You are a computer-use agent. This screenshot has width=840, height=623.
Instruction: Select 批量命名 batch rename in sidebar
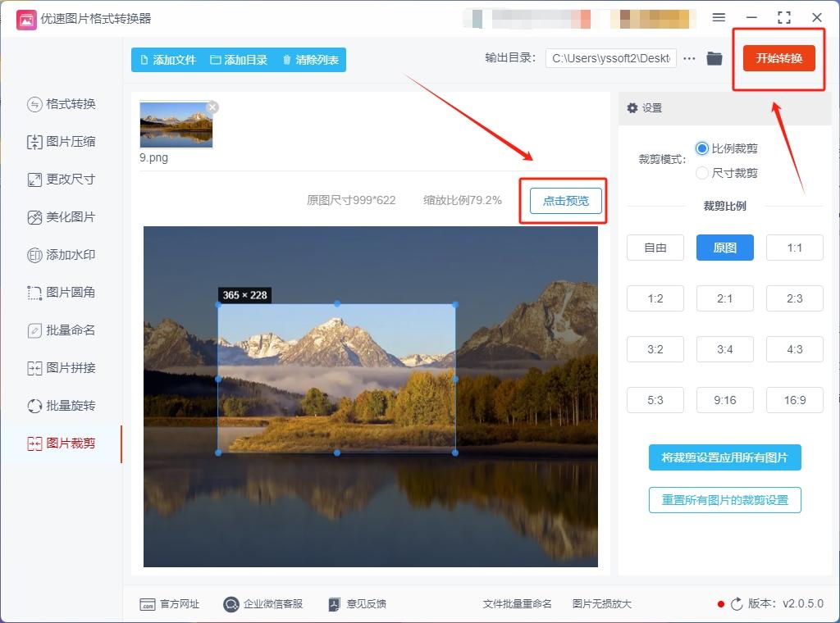point(61,330)
